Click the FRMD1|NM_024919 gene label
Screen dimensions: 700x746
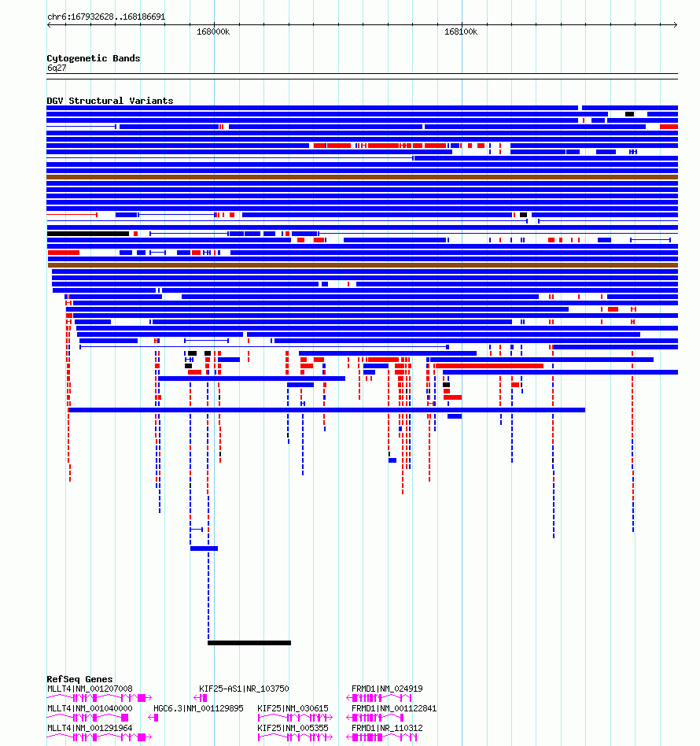[x=387, y=689]
